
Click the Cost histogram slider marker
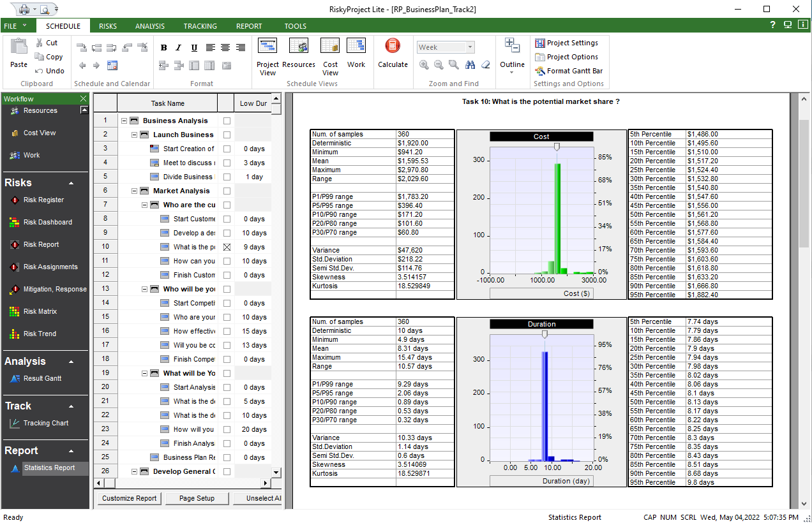point(557,147)
